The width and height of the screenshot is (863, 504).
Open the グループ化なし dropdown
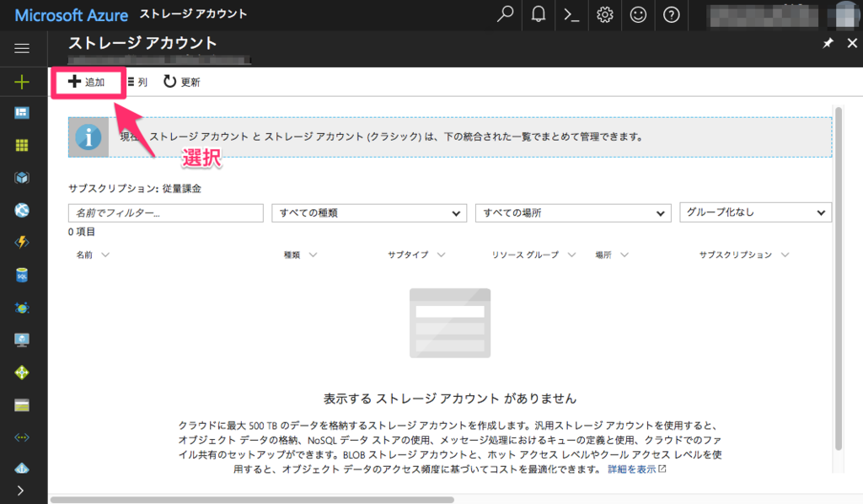click(755, 212)
